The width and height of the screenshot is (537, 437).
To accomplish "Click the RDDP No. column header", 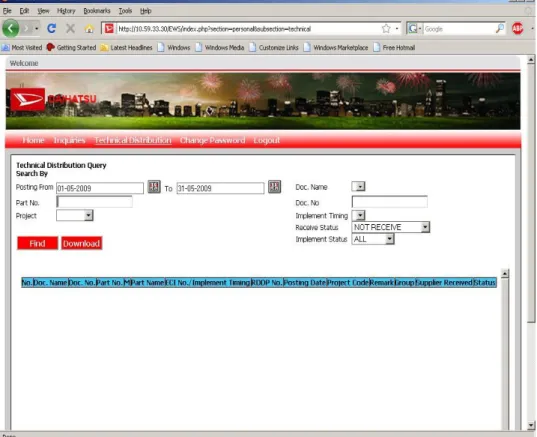I will (267, 283).
